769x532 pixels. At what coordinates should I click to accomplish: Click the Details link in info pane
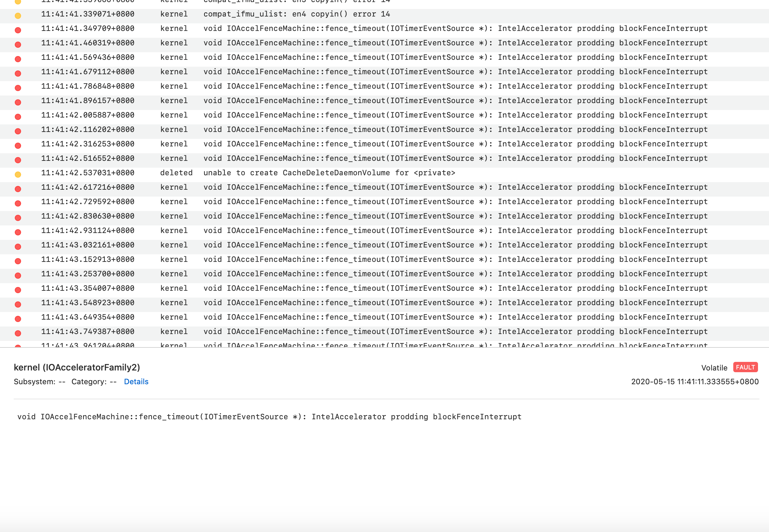pos(136,381)
